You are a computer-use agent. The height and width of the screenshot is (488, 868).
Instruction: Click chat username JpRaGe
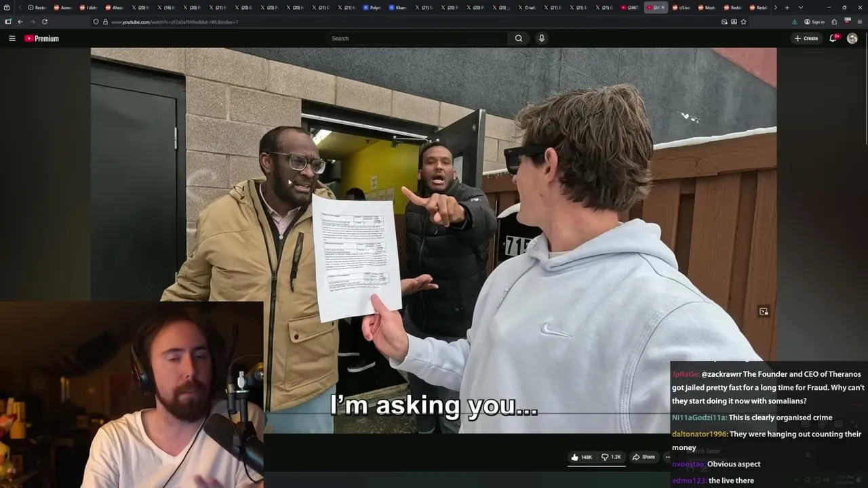(685, 374)
